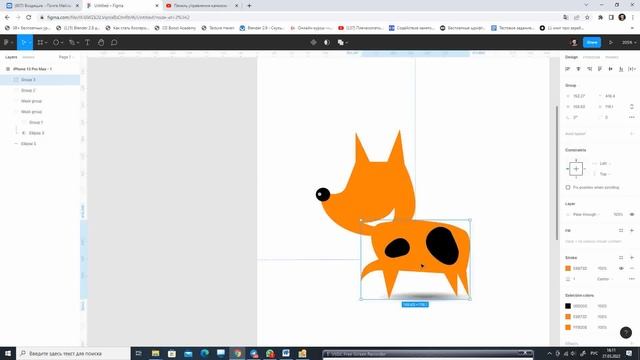Toggle layer visibility eye in Layer section
Screen dimensions: 640x360
click(x=632, y=214)
